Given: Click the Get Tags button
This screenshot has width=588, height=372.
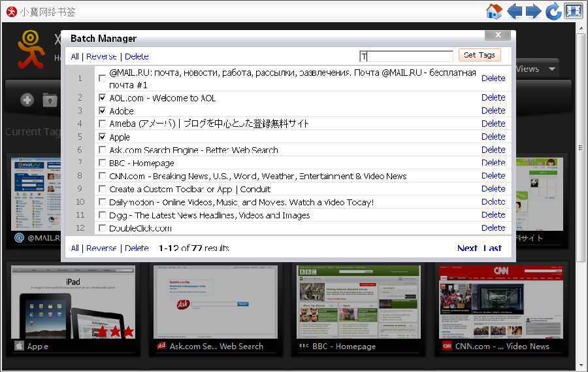Looking at the screenshot, I should tap(479, 56).
